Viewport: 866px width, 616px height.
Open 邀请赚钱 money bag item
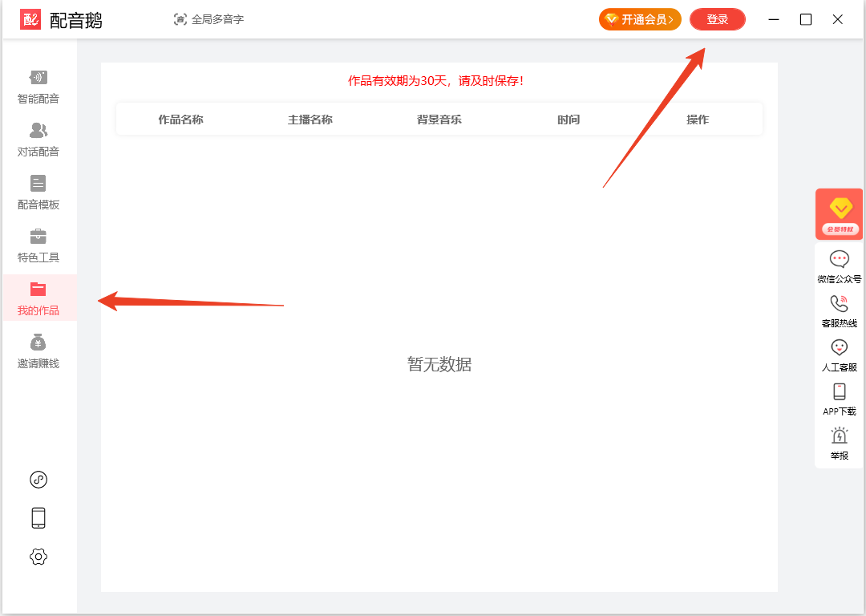(x=38, y=351)
